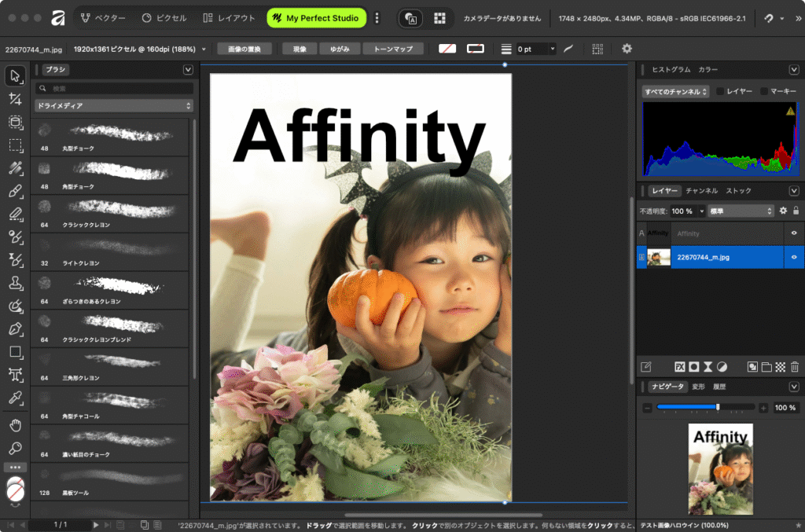Hide the 22670744_m.jpg layer
Screen dimensions: 805x532
click(x=794, y=257)
